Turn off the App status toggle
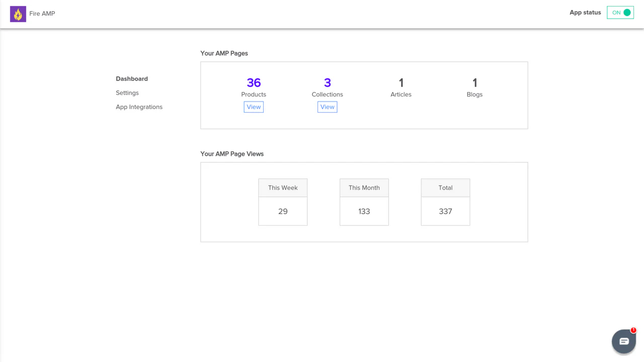Screen dimensions: 644x362 (620, 13)
